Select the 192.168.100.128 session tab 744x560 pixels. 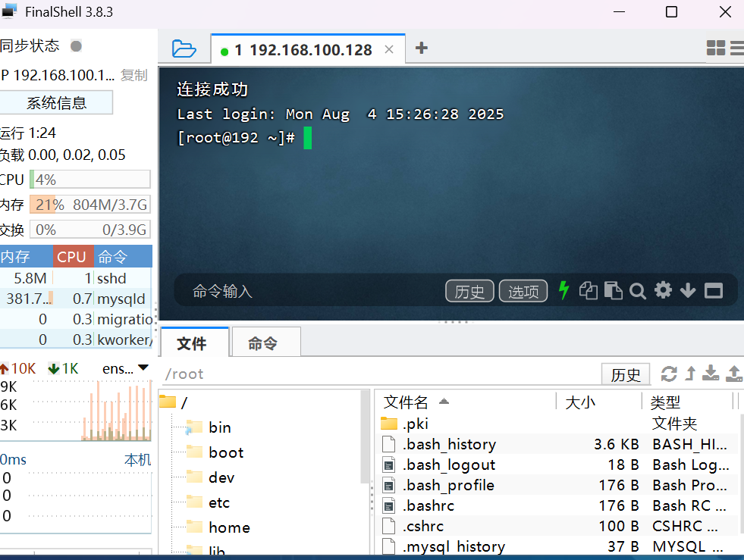(x=307, y=49)
